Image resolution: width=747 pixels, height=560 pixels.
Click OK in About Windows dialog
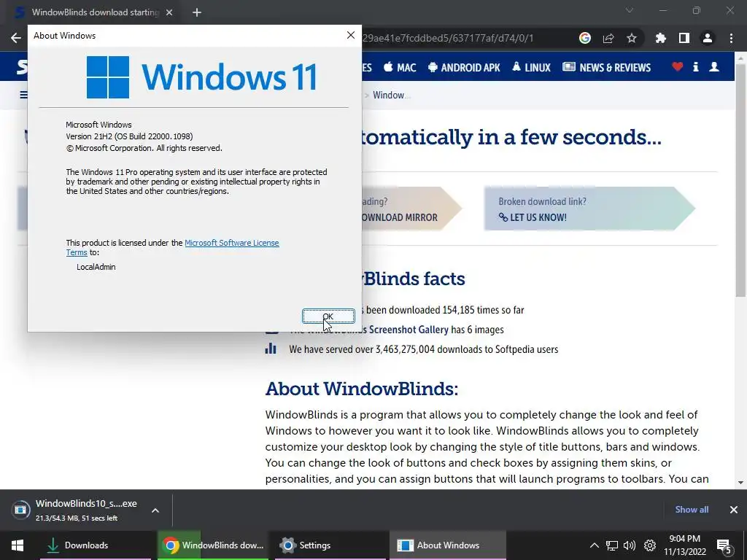click(328, 316)
